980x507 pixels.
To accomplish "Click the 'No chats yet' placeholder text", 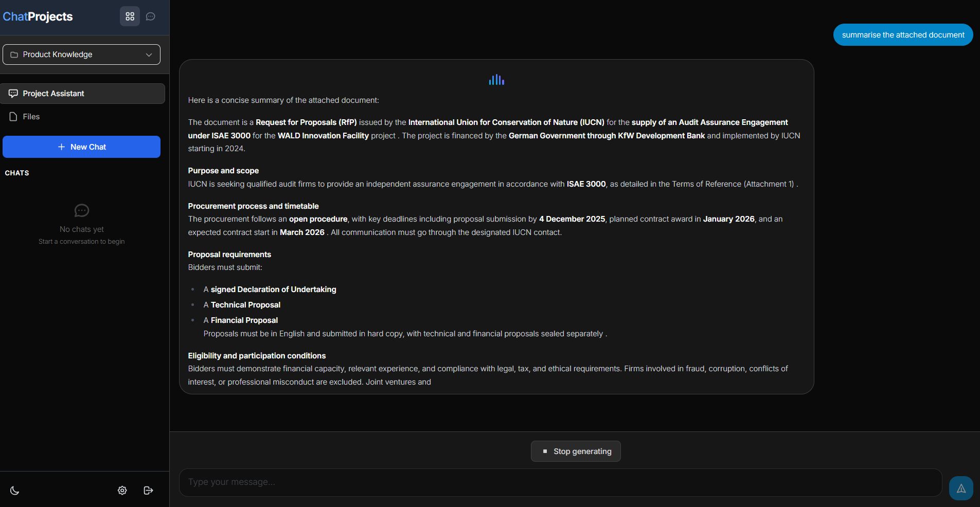I will [82, 229].
